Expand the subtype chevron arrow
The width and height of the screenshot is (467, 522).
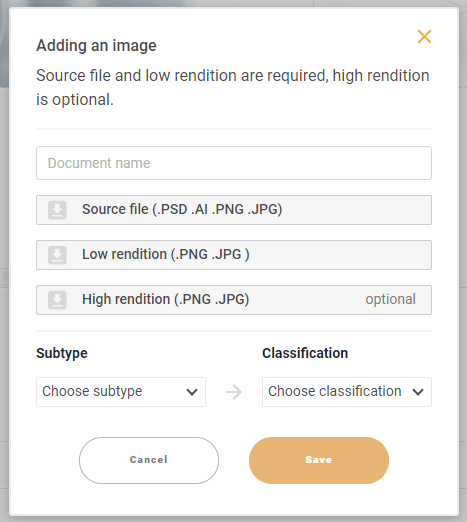point(192,392)
